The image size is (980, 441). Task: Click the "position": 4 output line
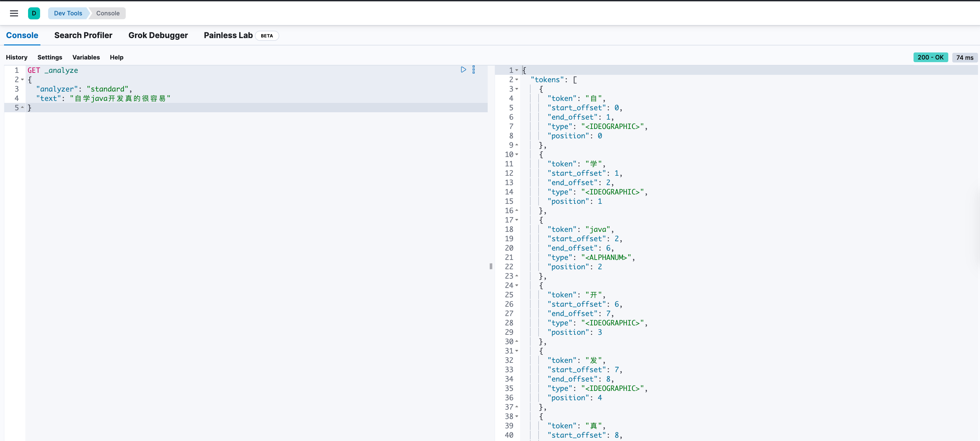coord(575,398)
